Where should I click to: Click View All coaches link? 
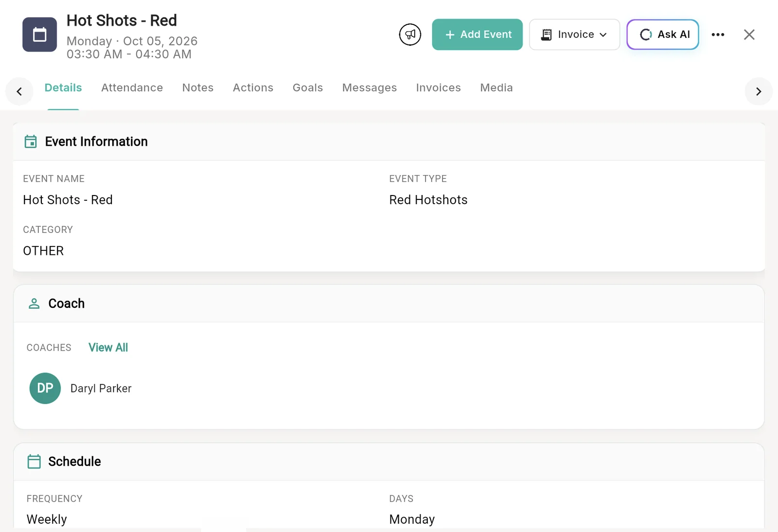108,347
